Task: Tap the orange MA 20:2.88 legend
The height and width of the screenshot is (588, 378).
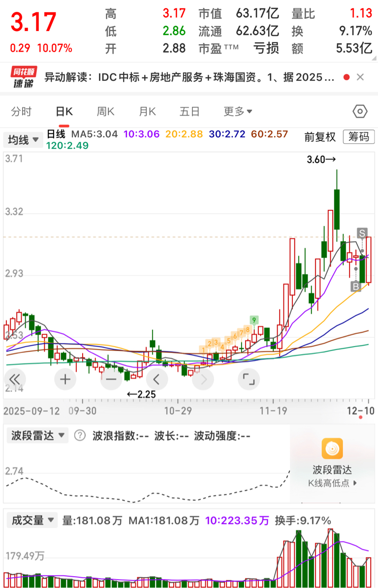Action: (184, 134)
